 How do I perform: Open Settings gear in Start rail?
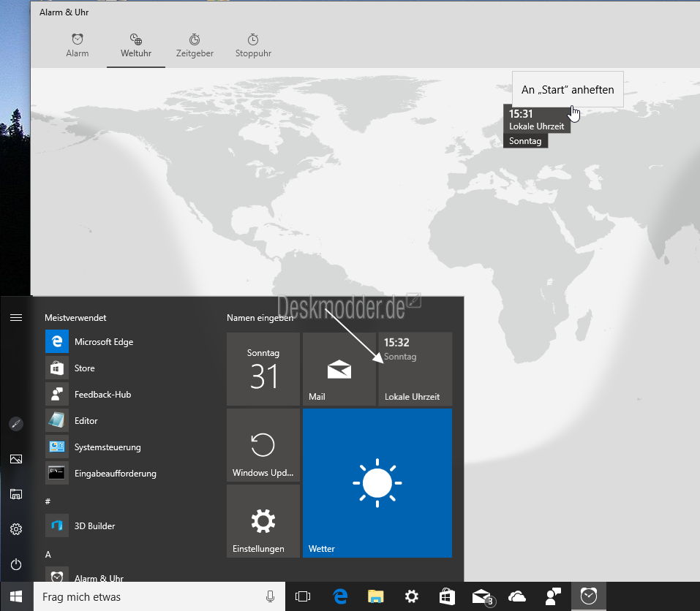coord(16,529)
